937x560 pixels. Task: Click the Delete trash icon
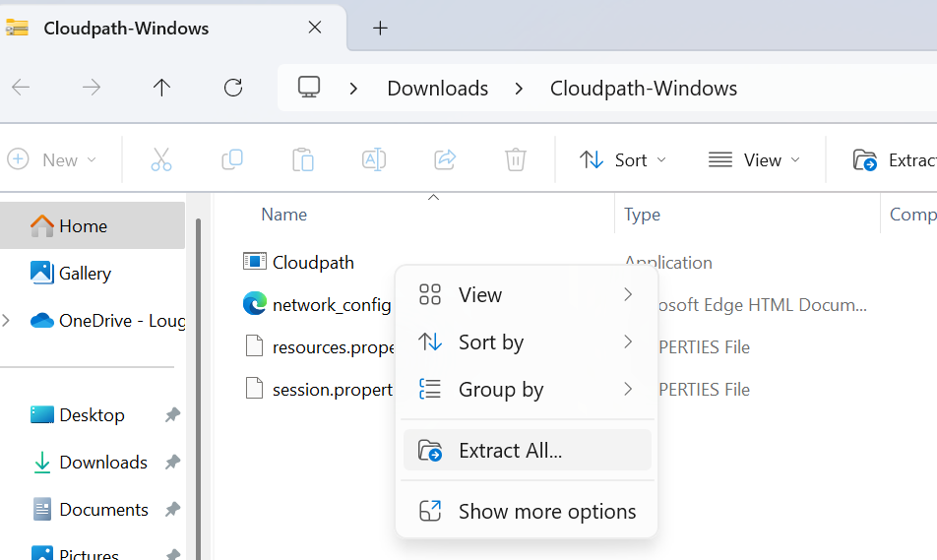point(516,159)
